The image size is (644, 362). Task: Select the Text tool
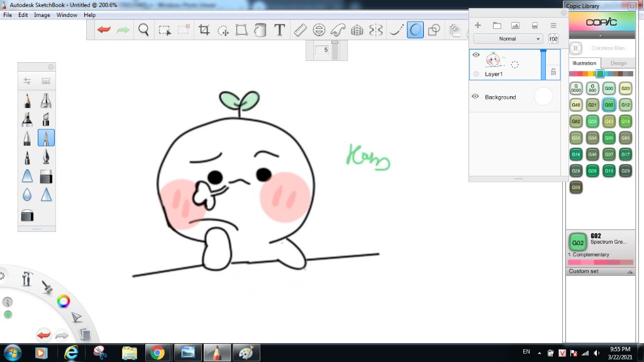(280, 30)
